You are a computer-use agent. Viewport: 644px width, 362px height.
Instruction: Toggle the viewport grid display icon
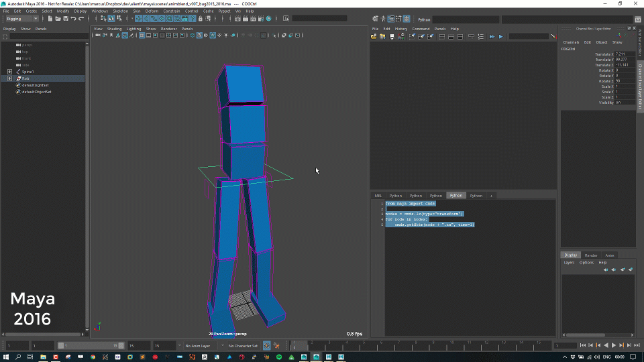pyautogui.click(x=142, y=35)
